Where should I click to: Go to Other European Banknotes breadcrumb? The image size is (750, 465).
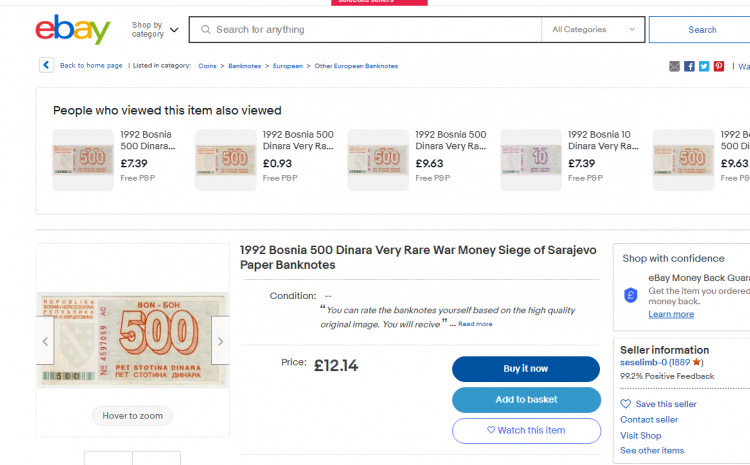356,66
